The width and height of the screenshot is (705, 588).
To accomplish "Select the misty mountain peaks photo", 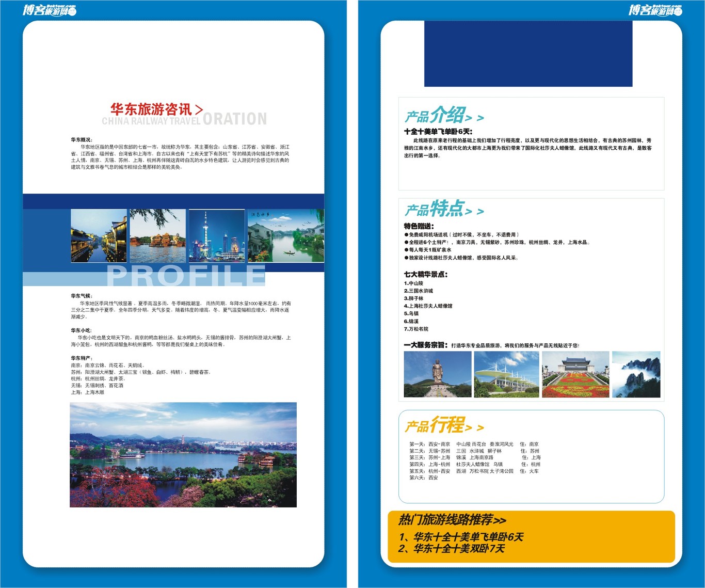I will point(636,374).
